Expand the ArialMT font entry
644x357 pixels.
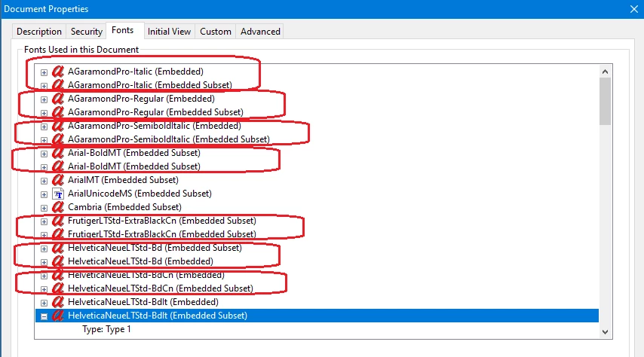[44, 181]
